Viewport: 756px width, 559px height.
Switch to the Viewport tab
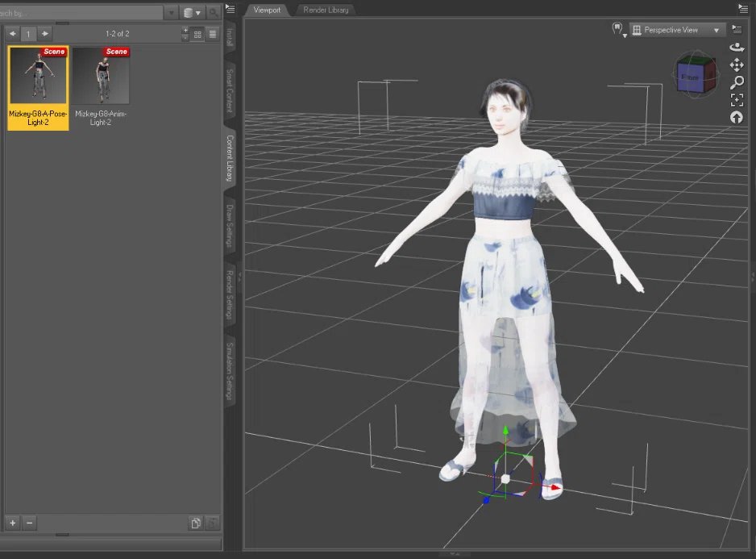click(x=267, y=10)
